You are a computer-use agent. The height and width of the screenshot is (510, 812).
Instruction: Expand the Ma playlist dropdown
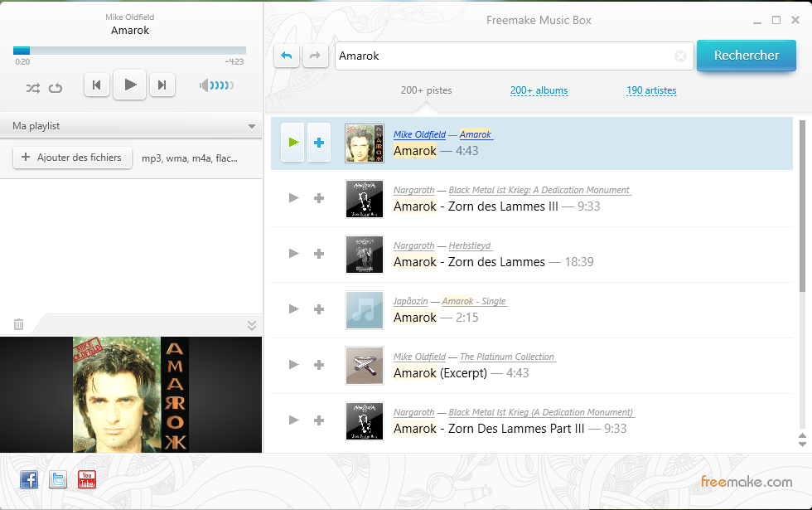(251, 127)
